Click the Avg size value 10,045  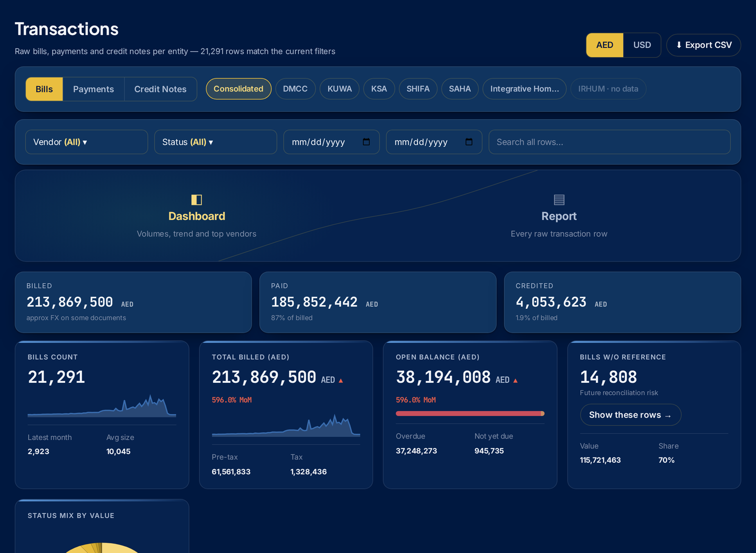point(119,452)
